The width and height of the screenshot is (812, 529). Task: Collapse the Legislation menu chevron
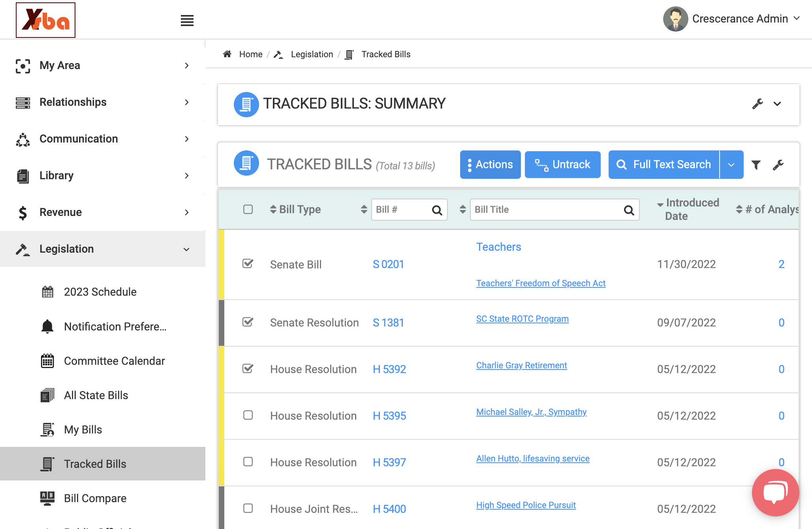pyautogui.click(x=186, y=249)
